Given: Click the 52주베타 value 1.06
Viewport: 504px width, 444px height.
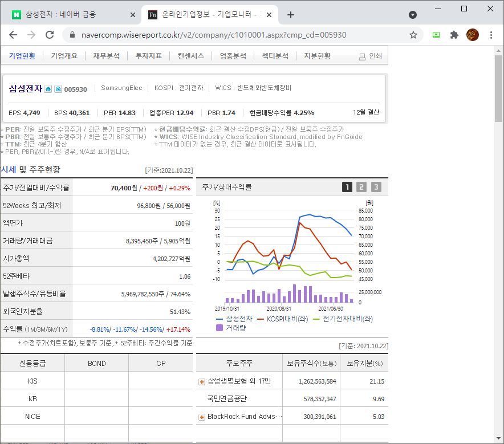Looking at the screenshot, I should (185, 276).
